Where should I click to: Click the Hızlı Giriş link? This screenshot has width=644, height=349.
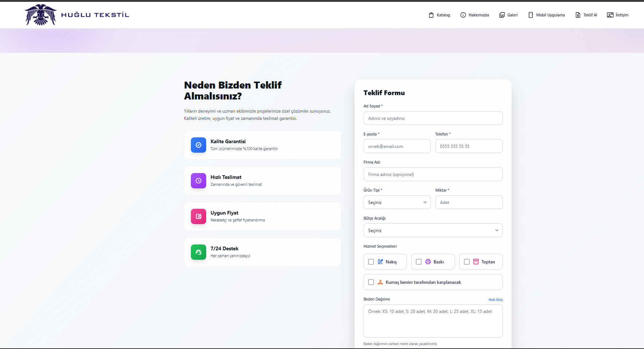(x=495, y=299)
